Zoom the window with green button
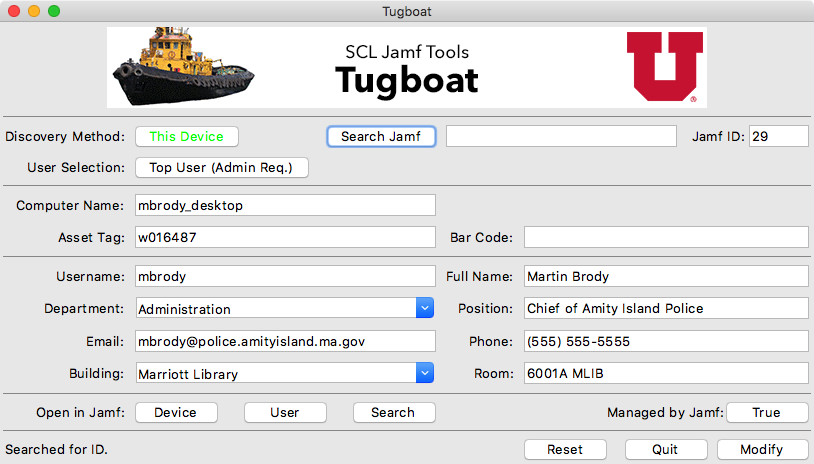Viewport: 814px width, 464px height. [54, 11]
